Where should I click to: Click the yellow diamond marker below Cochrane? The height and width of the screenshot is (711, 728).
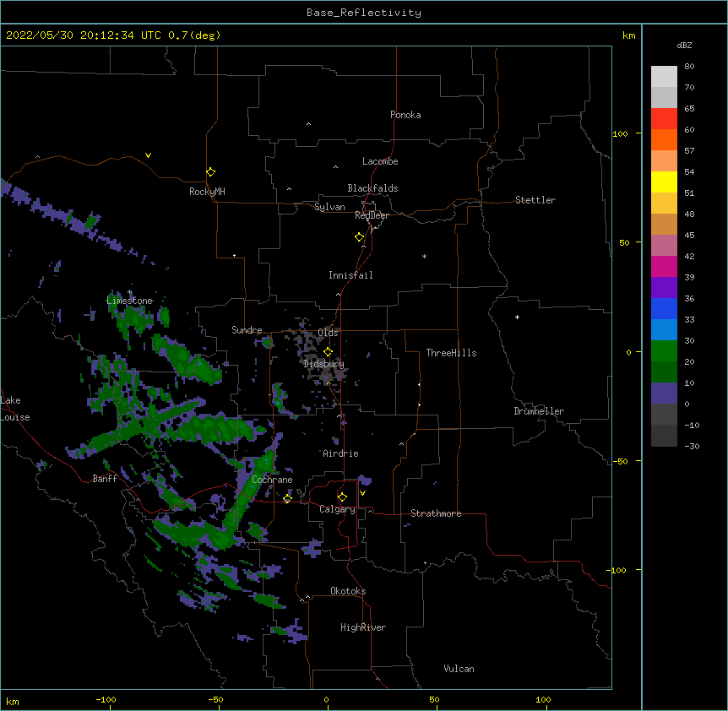coord(287,499)
